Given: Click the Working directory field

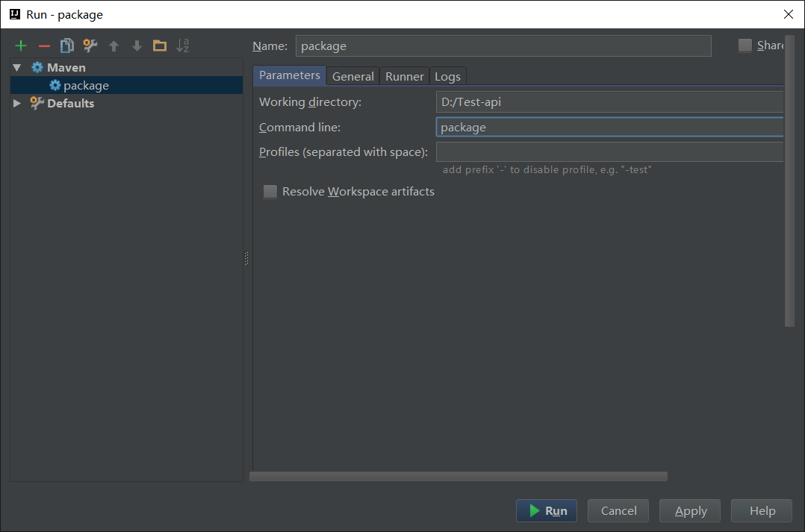Looking at the screenshot, I should tap(609, 101).
